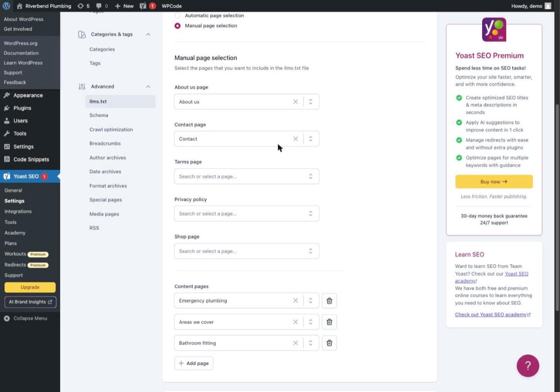Delete the Areas we cover content page
Screen dimensions: 560x392
point(329,322)
